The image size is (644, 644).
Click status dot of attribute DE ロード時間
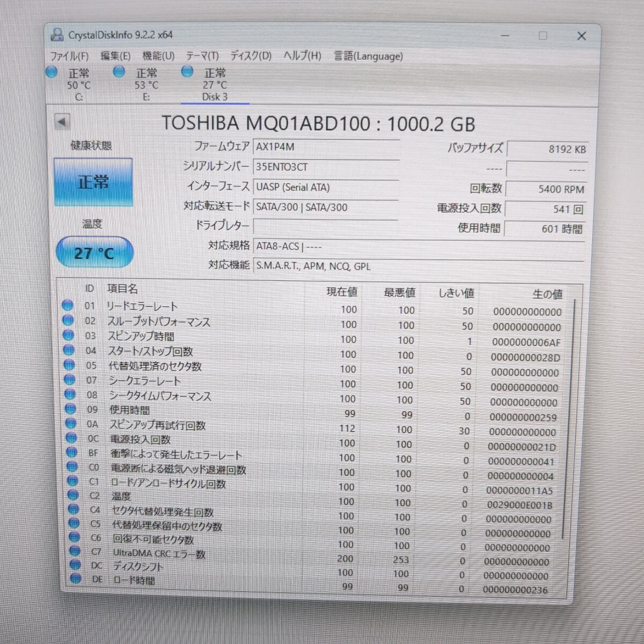tap(76, 579)
